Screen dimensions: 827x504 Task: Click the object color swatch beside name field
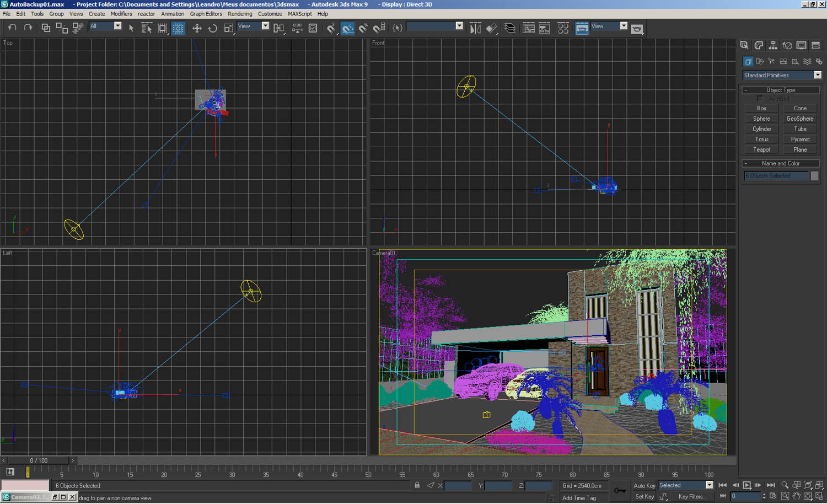814,175
